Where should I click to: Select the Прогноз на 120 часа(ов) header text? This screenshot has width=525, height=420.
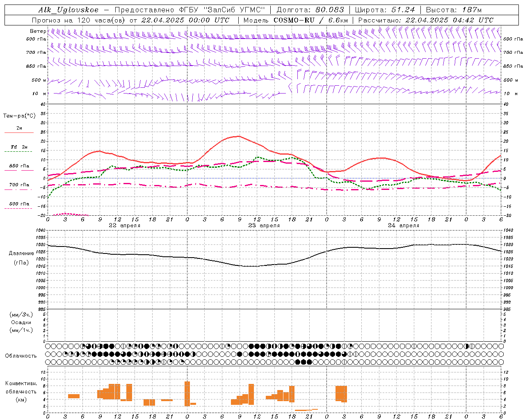point(79,20)
